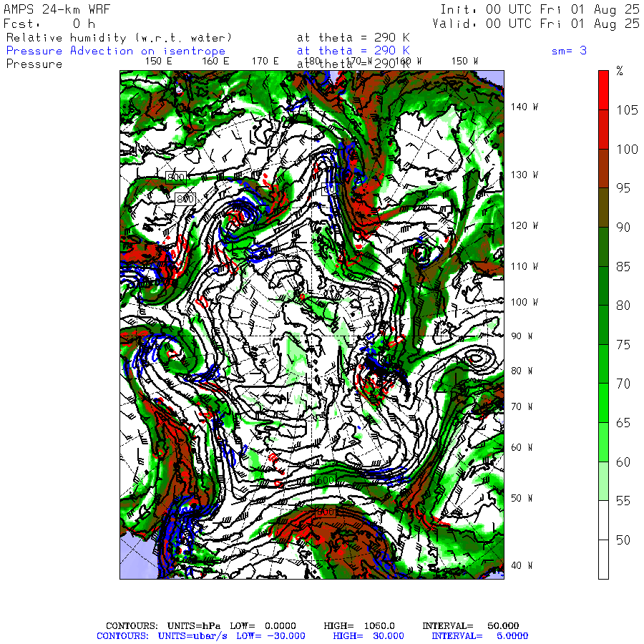The height and width of the screenshot is (644, 644).
Task: Click the green swatch between 70 and 75
Action: [603, 364]
